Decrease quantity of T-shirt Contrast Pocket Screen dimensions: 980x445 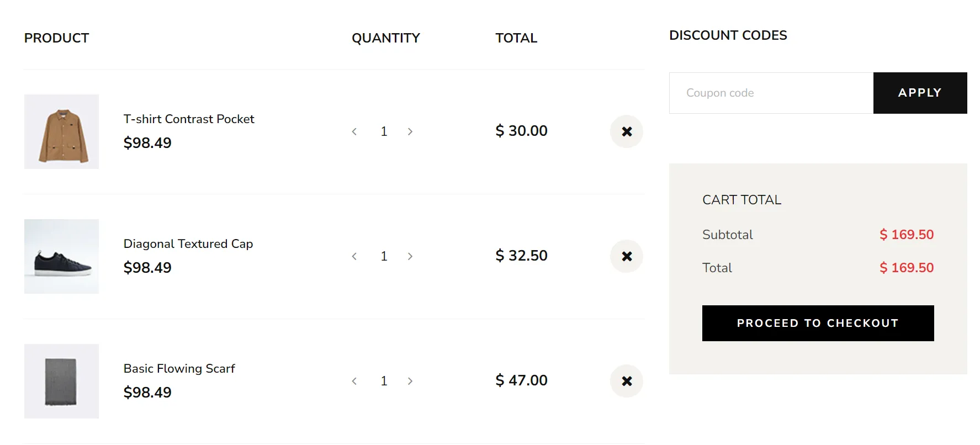point(354,131)
